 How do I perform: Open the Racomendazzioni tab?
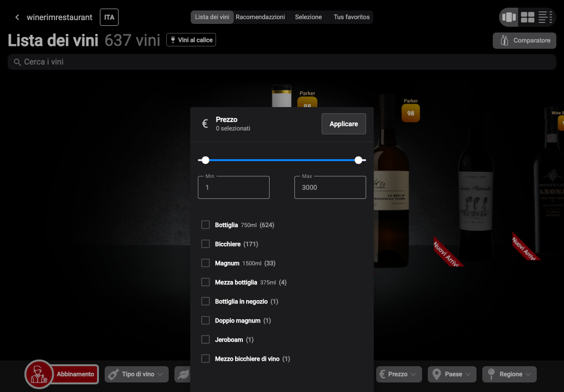coord(260,17)
